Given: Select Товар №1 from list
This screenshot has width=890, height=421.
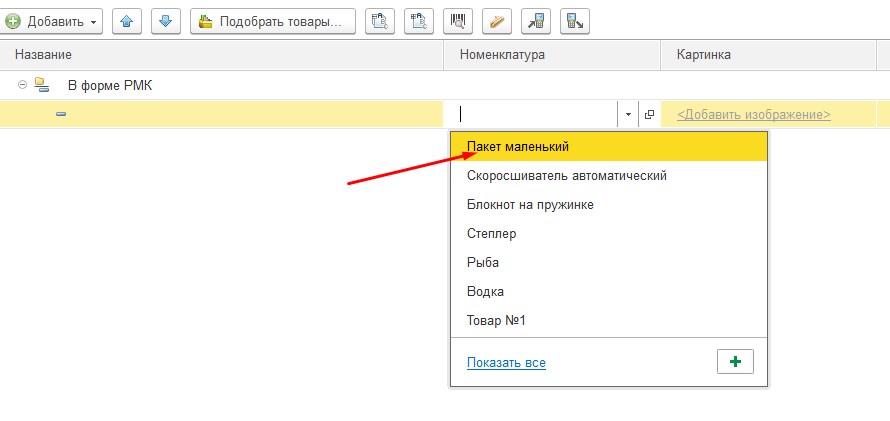Looking at the screenshot, I should click(x=608, y=321).
